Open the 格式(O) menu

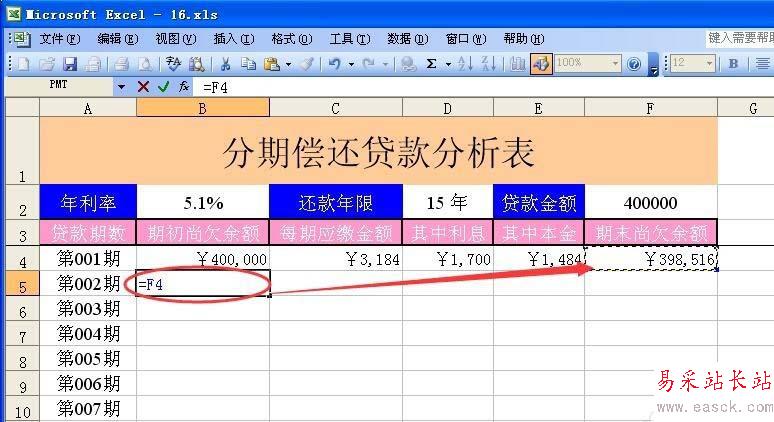[292, 39]
